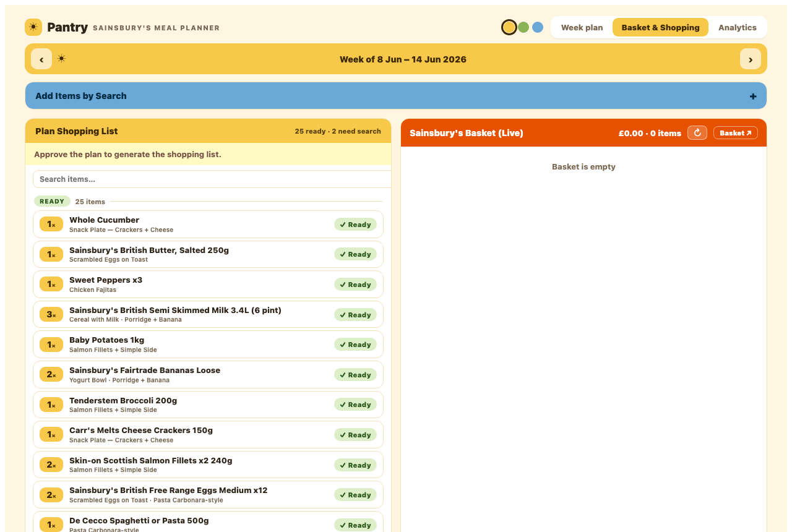The width and height of the screenshot is (792, 532).
Task: Select Carr's Melts Cheese Crackers 150g
Action: (x=141, y=431)
